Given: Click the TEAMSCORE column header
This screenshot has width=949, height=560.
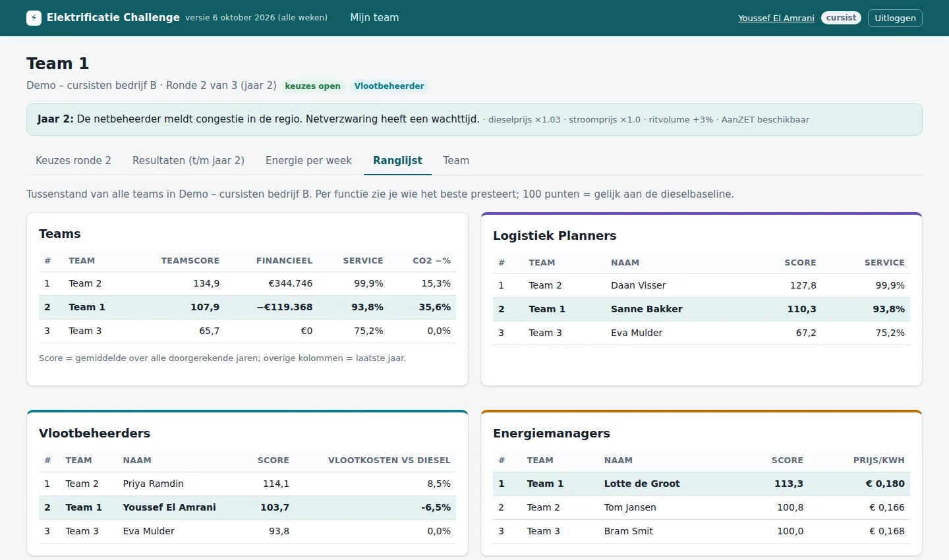Looking at the screenshot, I should [x=190, y=261].
